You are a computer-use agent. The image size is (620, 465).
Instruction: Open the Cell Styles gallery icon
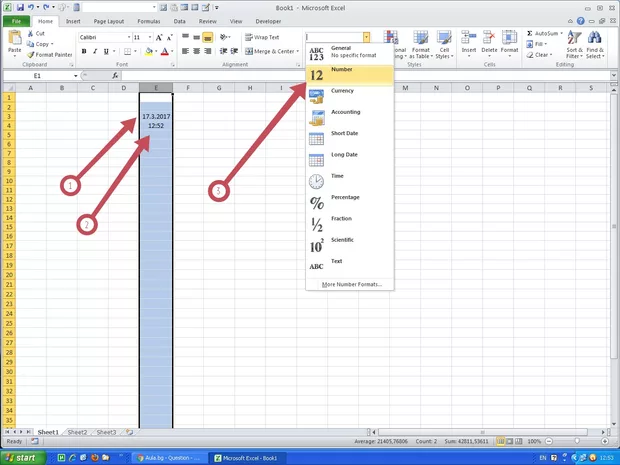(x=444, y=38)
